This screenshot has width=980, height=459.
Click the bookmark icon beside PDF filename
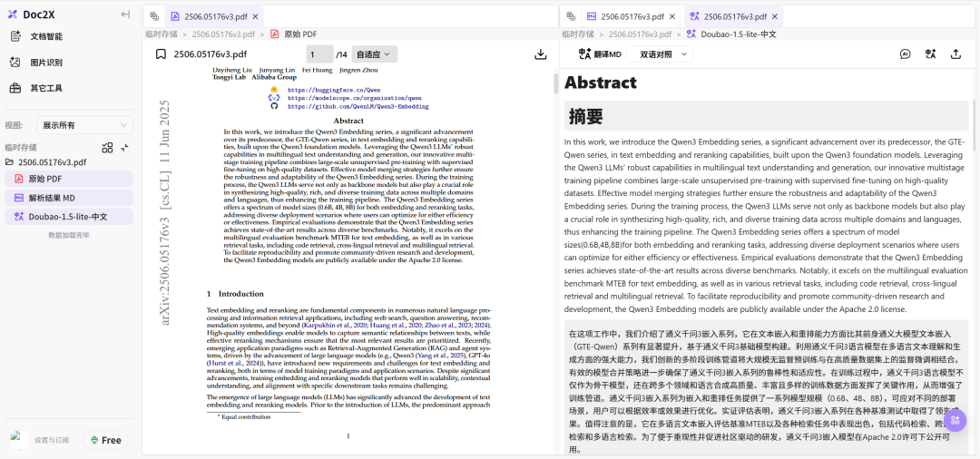click(x=161, y=54)
